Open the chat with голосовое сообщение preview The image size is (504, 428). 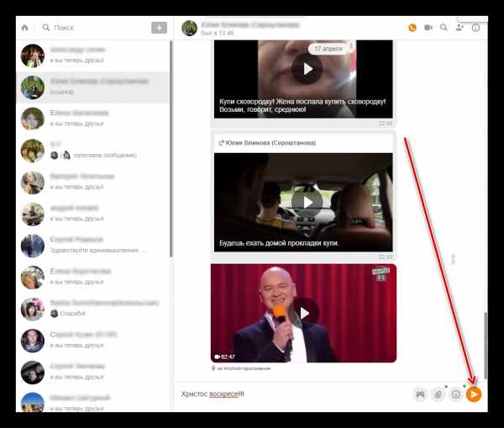point(93,151)
